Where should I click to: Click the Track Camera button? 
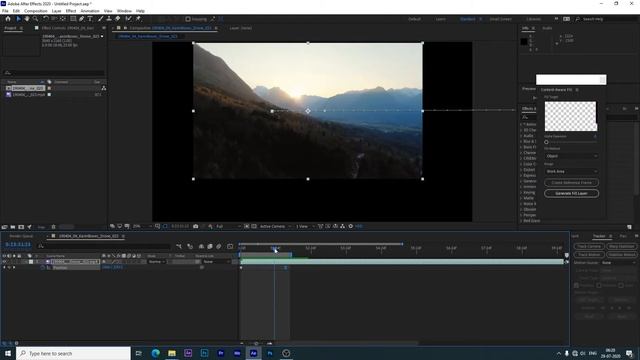point(589,247)
